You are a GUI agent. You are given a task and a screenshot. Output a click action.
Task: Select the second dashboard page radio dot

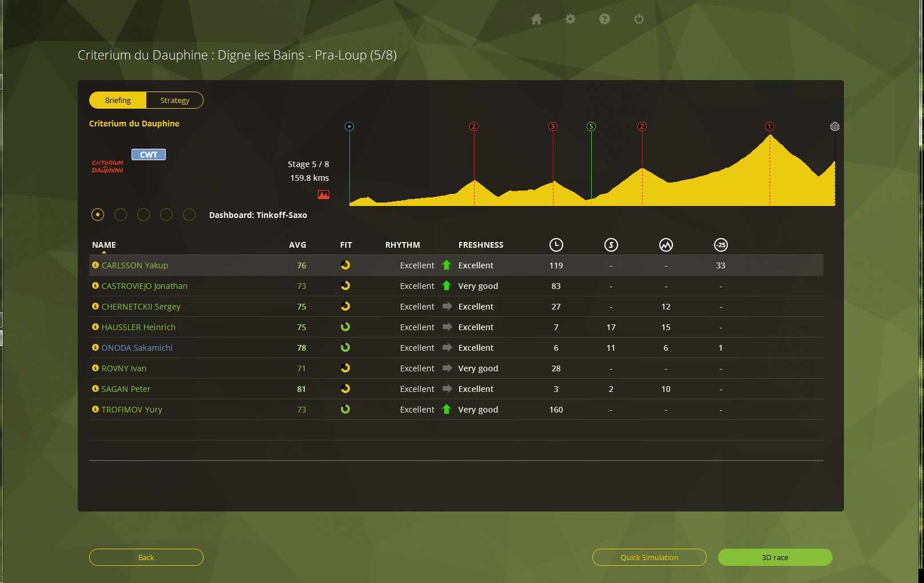[121, 215]
